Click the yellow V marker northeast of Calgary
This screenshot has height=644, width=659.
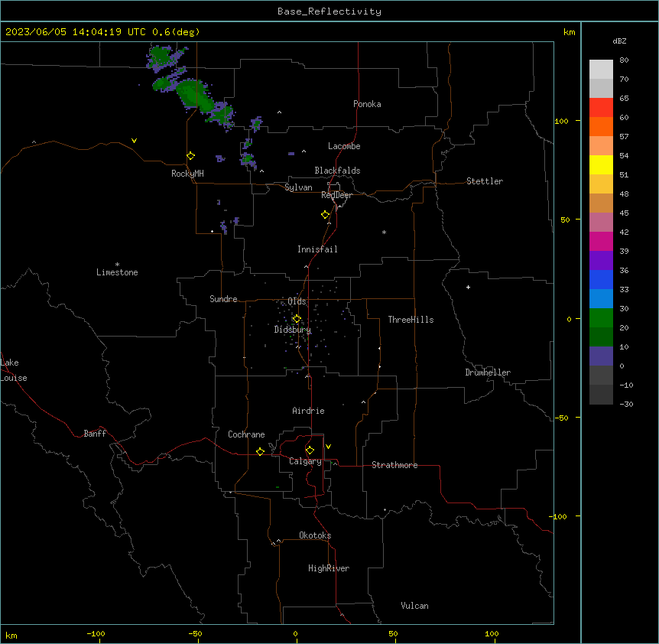pos(328,447)
